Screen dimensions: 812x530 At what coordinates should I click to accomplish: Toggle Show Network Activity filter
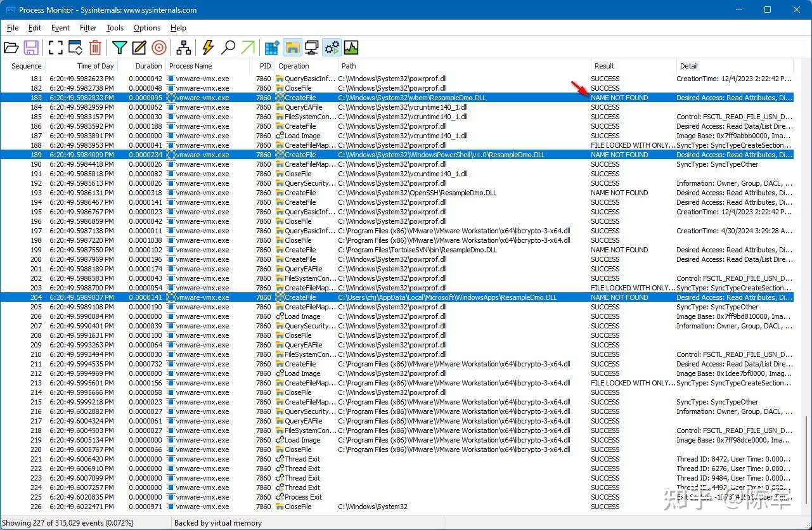312,47
